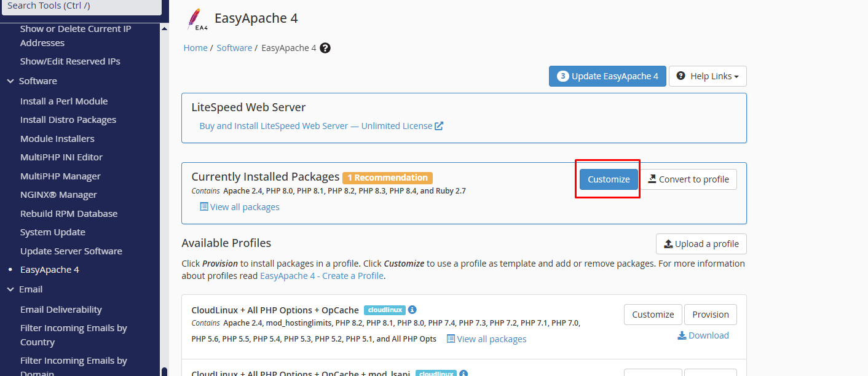Select NGINX® Manager in sidebar
The width and height of the screenshot is (868, 376).
point(58,195)
